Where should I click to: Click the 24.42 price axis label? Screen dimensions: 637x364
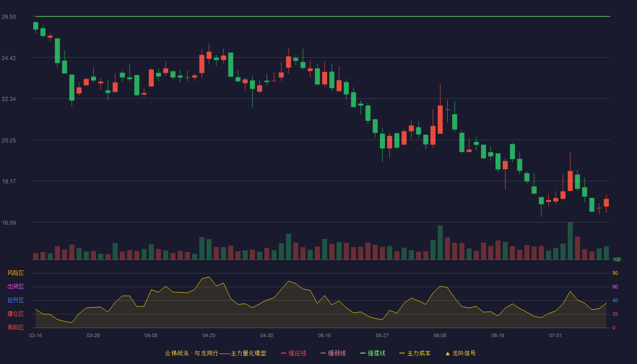pyautogui.click(x=9, y=58)
